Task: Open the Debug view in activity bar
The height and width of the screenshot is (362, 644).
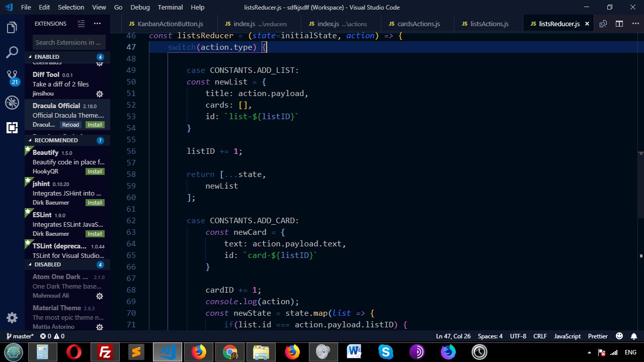Action: [12, 103]
